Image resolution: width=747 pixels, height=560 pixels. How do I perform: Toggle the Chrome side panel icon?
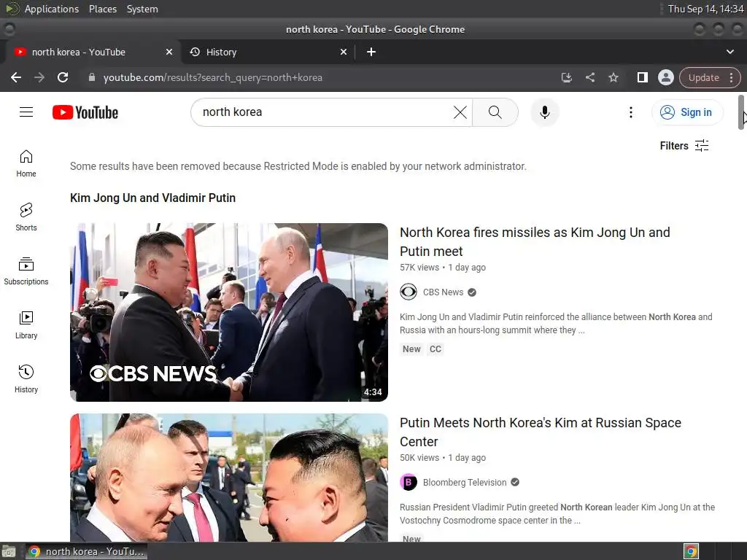[x=642, y=77]
